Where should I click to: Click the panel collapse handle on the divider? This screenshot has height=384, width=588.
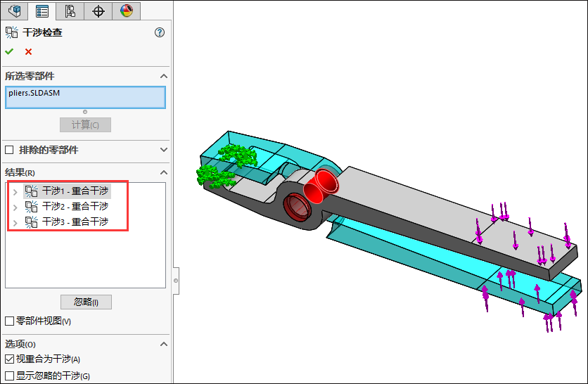pos(176,281)
